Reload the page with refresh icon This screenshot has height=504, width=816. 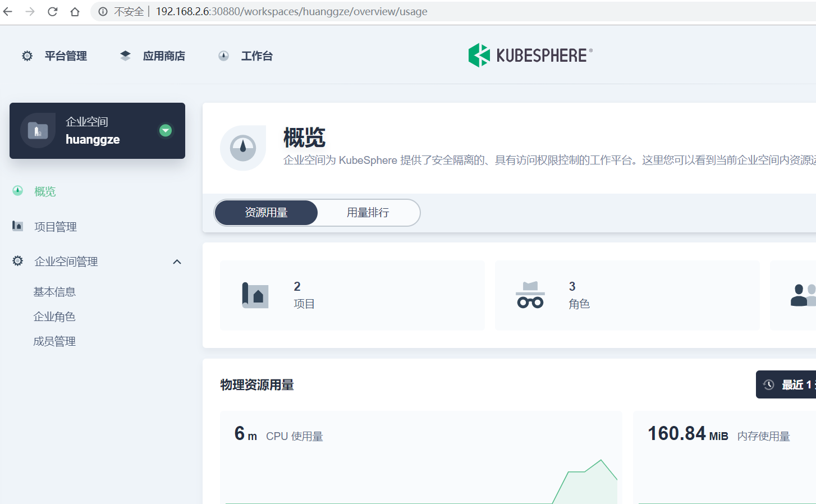(x=52, y=11)
